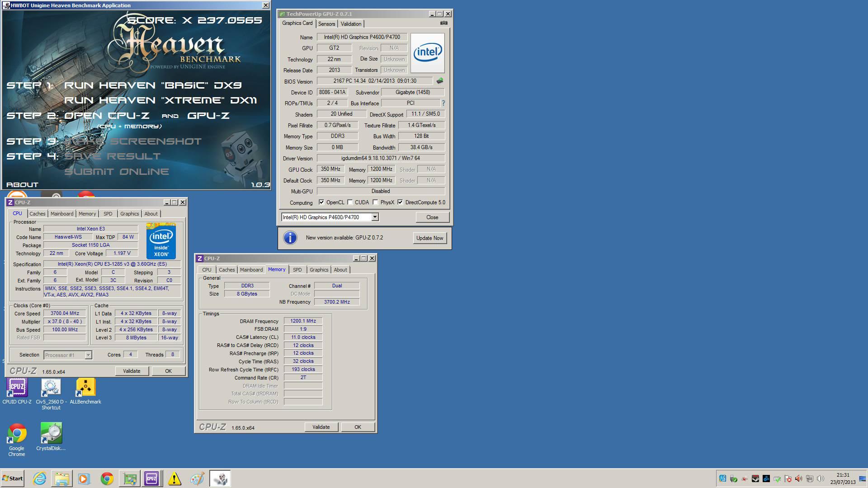This screenshot has height=488, width=868.
Task: Open Graphics tab in the CPU-Z Memory window
Action: tap(319, 270)
